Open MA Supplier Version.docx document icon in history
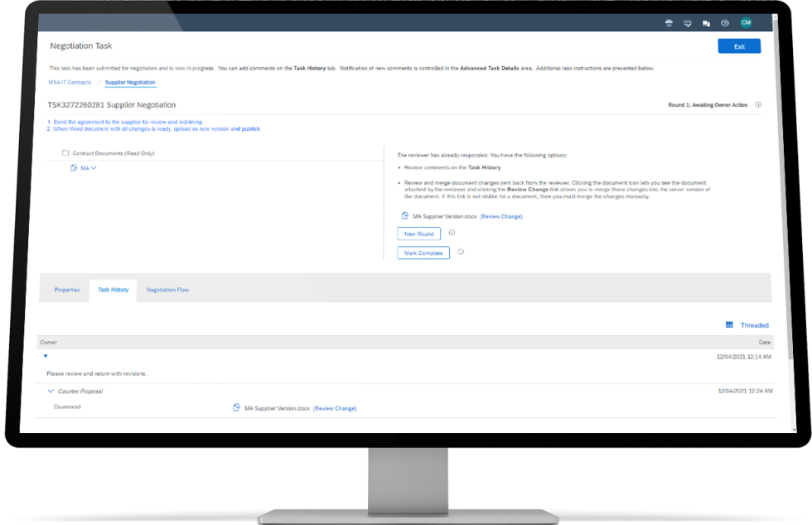 [237, 407]
